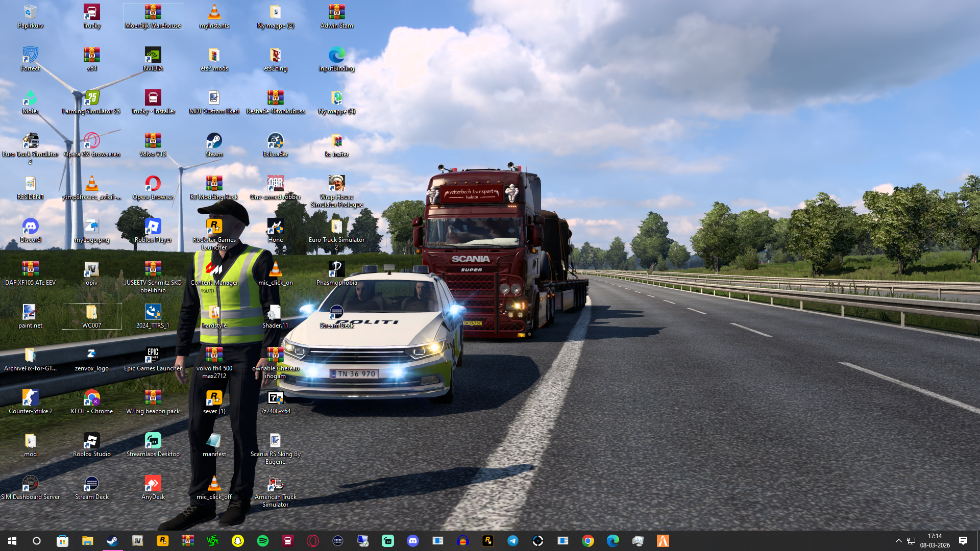Viewport: 980px width, 551px height.
Task: Select the WC007 folder on desktop
Action: point(91,313)
